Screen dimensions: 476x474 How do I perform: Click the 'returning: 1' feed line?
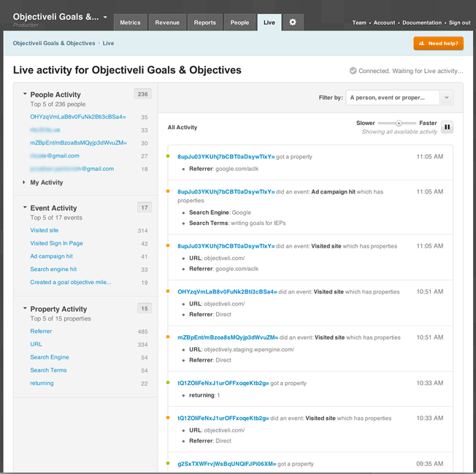point(204,395)
